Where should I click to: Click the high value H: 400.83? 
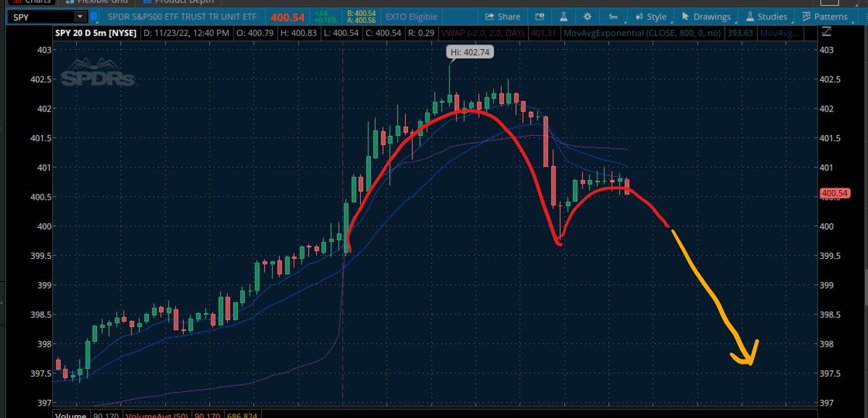point(299,33)
